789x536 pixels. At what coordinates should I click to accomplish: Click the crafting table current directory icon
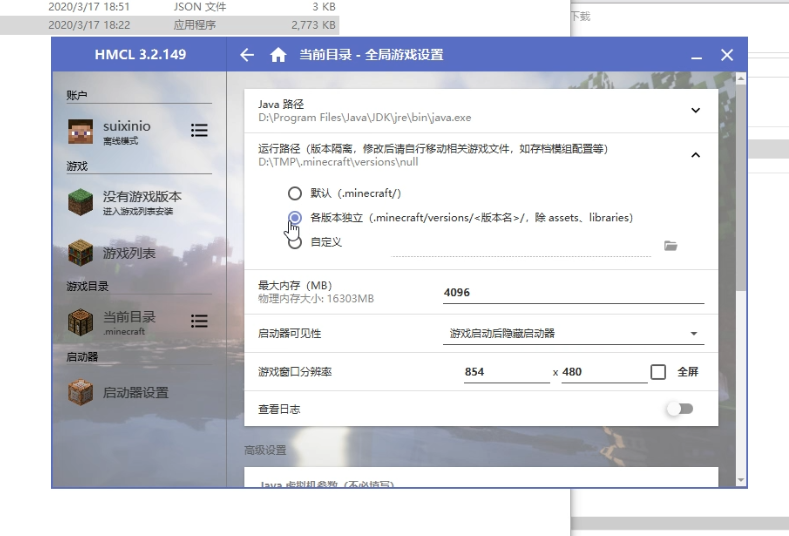[81, 322]
